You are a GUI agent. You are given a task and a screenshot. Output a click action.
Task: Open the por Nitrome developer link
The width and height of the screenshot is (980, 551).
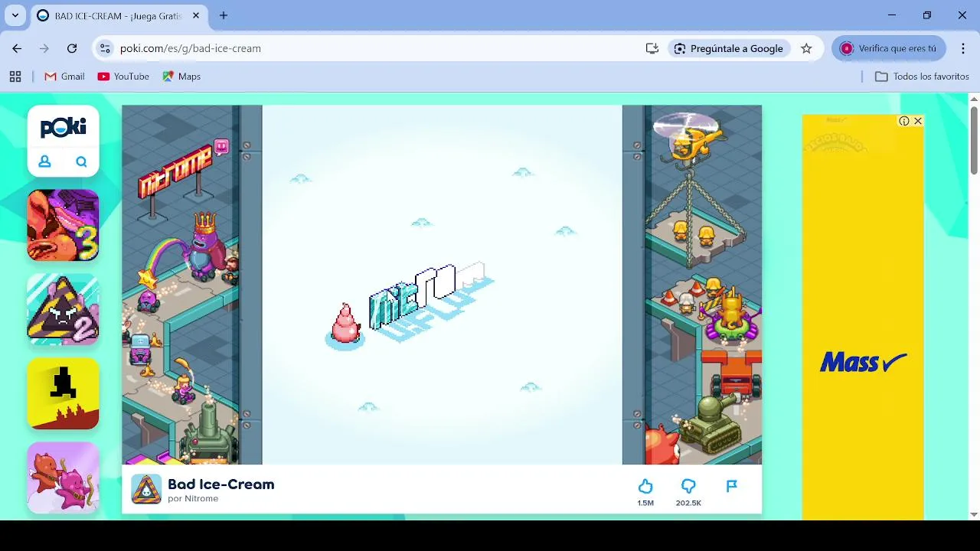coord(193,499)
